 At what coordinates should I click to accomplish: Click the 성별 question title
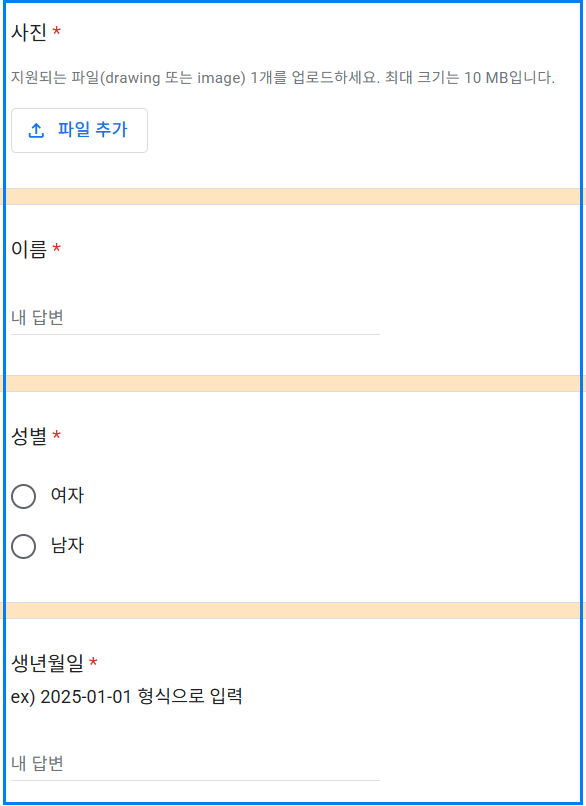pos(30,433)
